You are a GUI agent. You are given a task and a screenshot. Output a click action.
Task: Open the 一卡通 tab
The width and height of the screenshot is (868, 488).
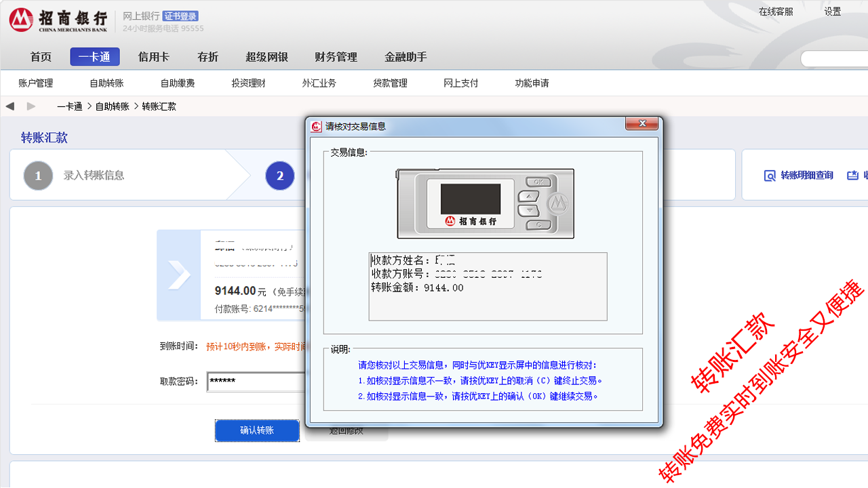click(x=94, y=57)
